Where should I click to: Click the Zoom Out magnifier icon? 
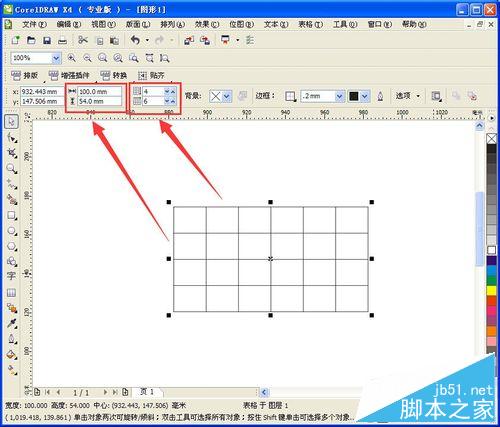[x=87, y=58]
